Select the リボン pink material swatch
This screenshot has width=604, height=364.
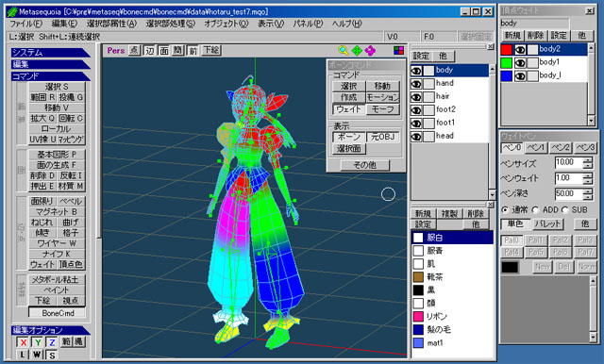pyautogui.click(x=418, y=317)
